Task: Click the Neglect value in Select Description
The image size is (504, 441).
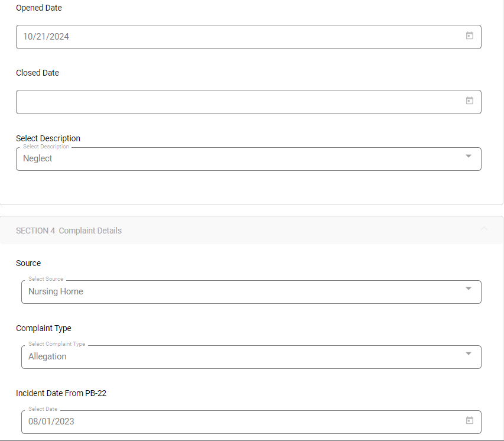Action: coord(38,158)
